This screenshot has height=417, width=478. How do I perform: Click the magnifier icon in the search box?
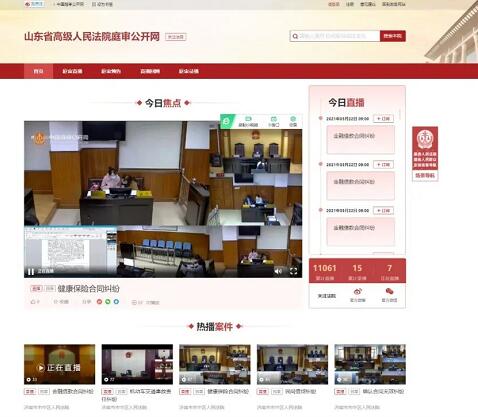click(295, 36)
